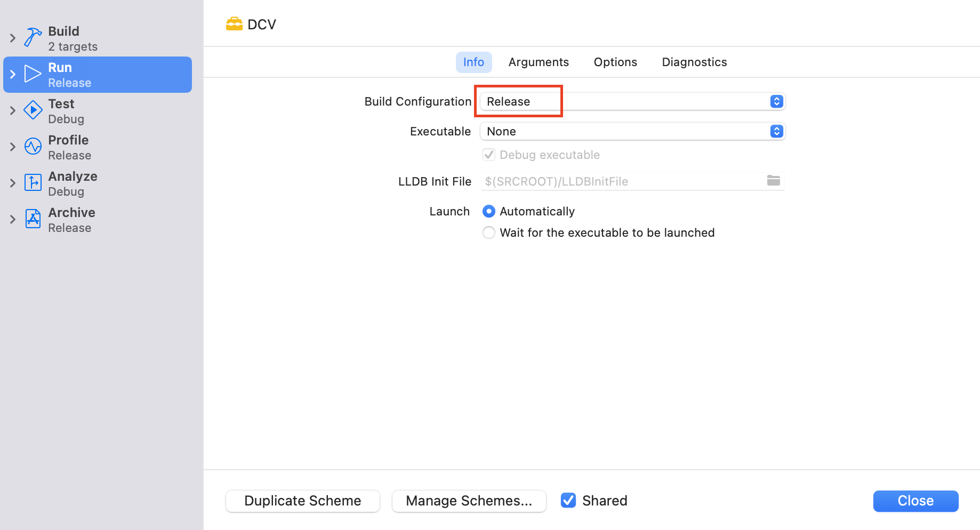Select the Automatically launch radio button
Image resolution: width=980 pixels, height=530 pixels.
488,211
